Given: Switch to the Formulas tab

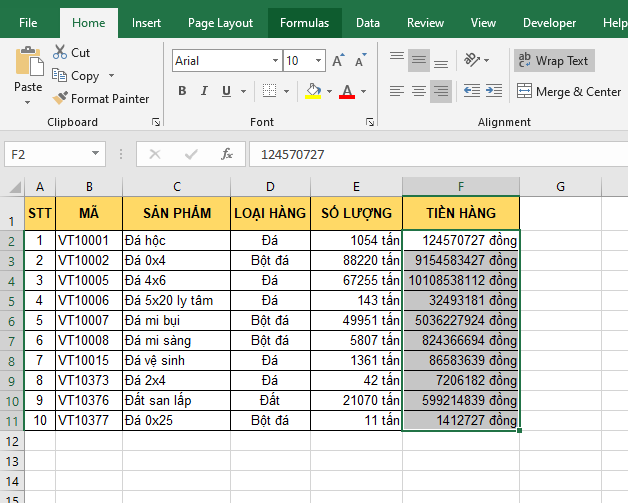Looking at the screenshot, I should (304, 23).
